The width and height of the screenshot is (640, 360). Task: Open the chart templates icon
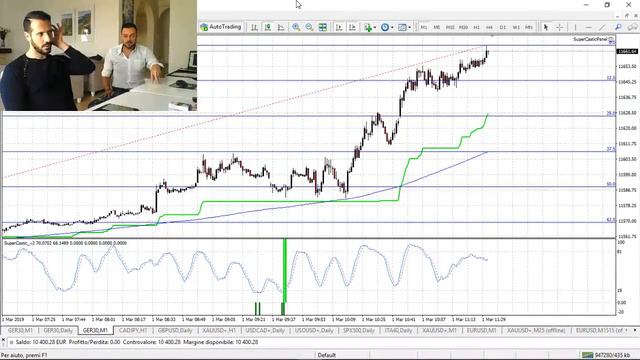[x=402, y=27]
